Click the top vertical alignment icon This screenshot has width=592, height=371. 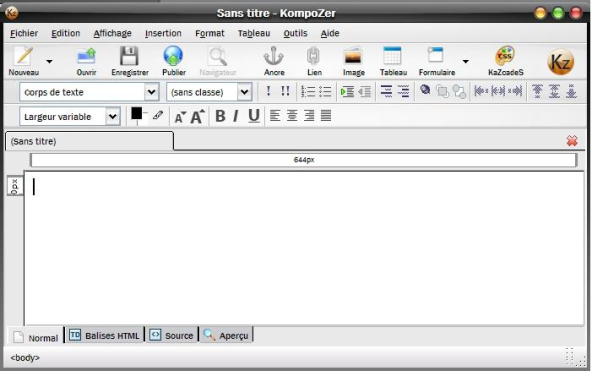[x=537, y=91]
